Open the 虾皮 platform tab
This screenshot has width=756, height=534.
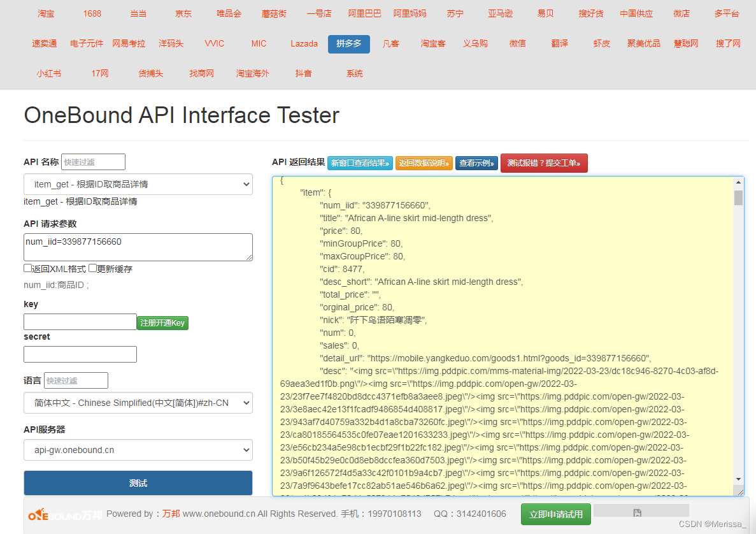[602, 44]
